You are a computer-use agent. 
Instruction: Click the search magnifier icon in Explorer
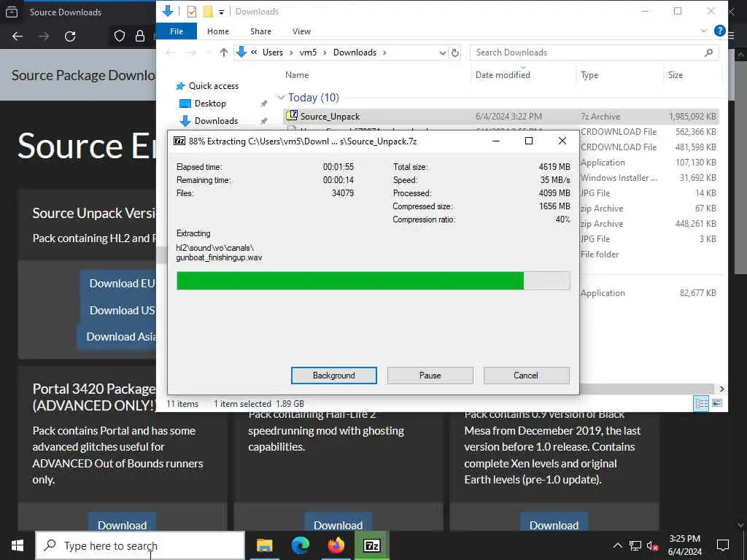click(708, 52)
